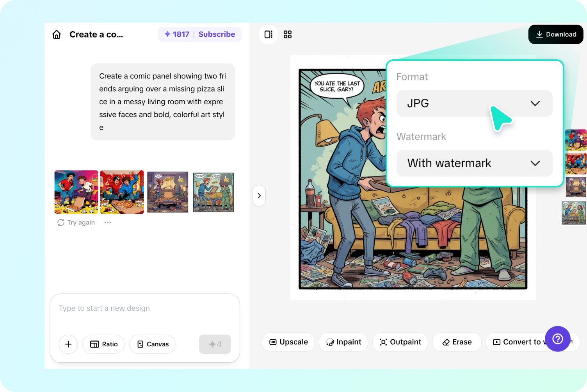Open the Canvas button
Image resolution: width=587 pixels, height=392 pixels.
(152, 344)
